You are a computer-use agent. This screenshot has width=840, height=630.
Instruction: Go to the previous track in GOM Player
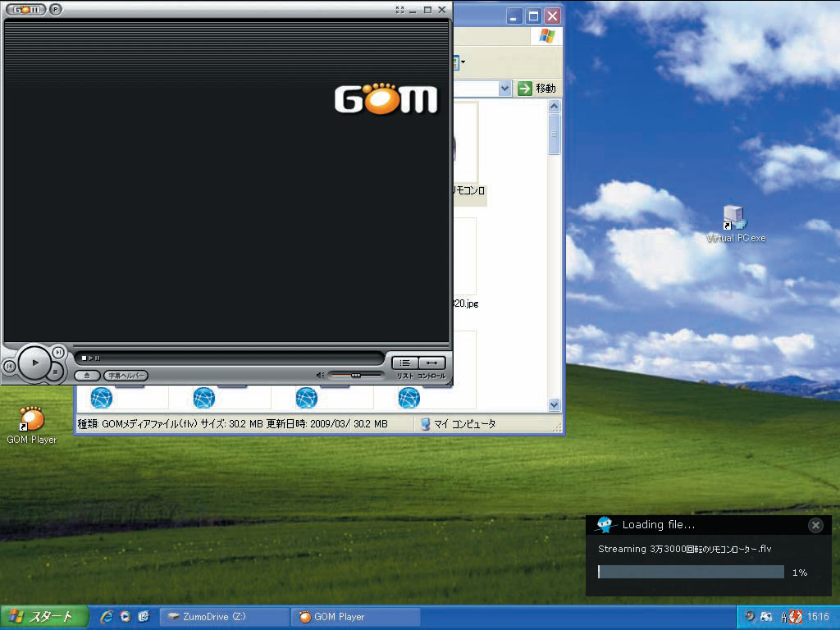pos(8,366)
